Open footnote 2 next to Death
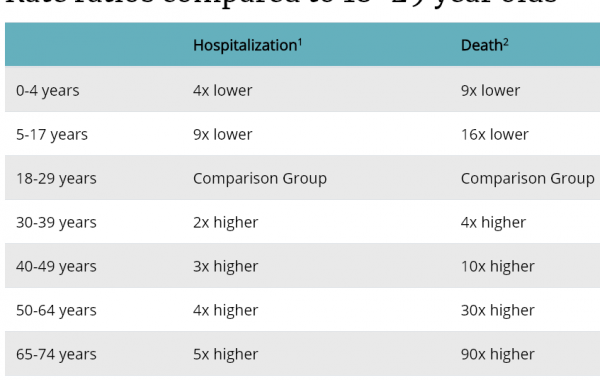The image size is (600, 380). click(x=506, y=42)
